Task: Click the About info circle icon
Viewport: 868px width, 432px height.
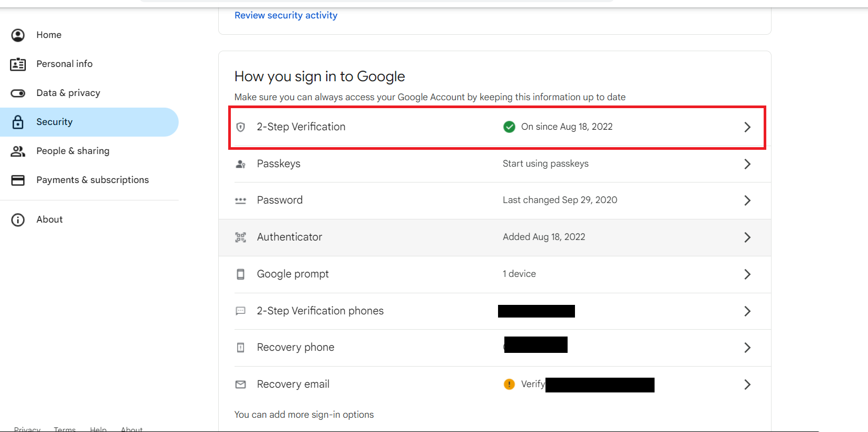Action: 18,220
